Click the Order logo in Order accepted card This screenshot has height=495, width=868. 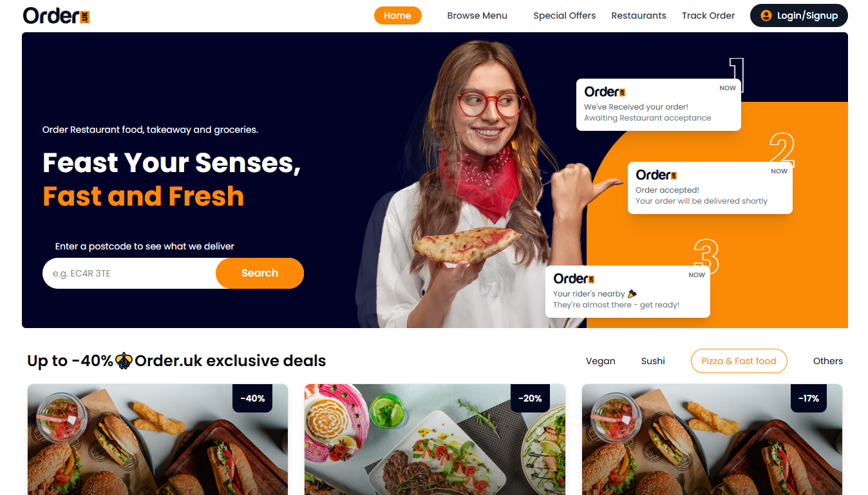pyautogui.click(x=656, y=175)
